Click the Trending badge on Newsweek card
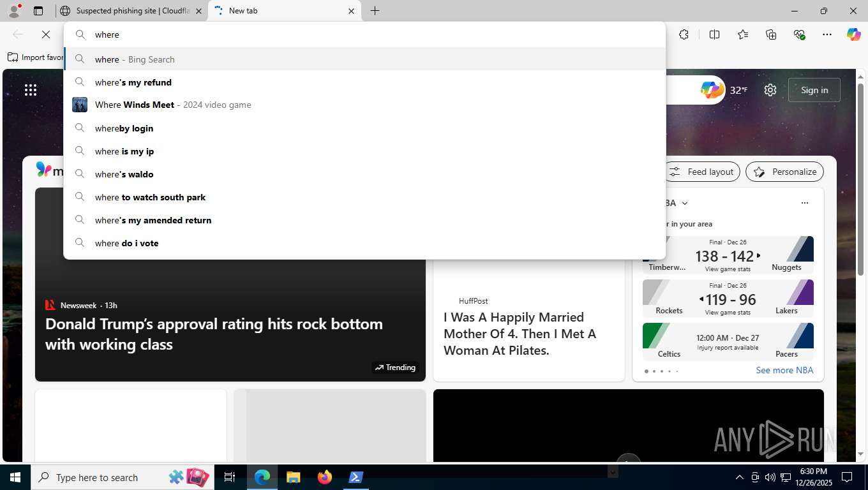Screen dimensions: 868x490 point(396,367)
